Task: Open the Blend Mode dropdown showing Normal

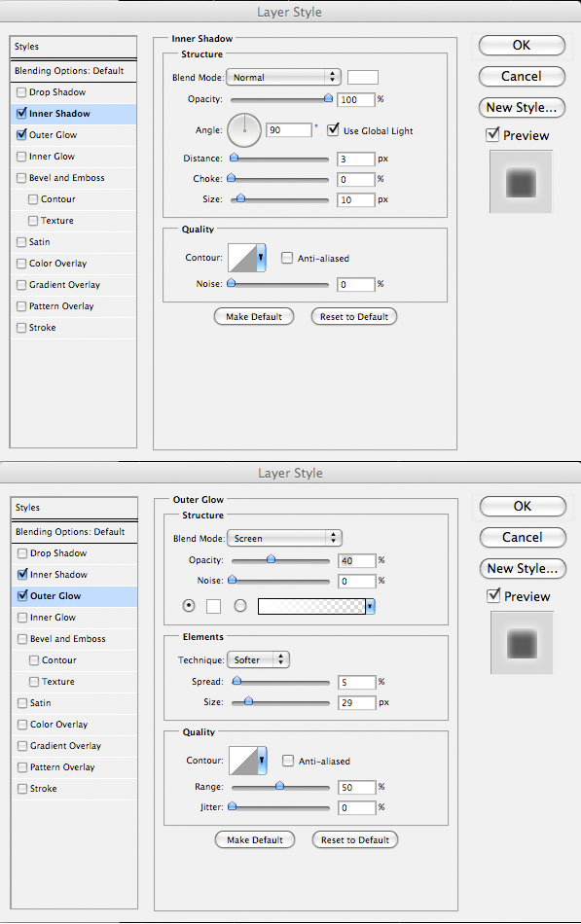Action: point(284,77)
